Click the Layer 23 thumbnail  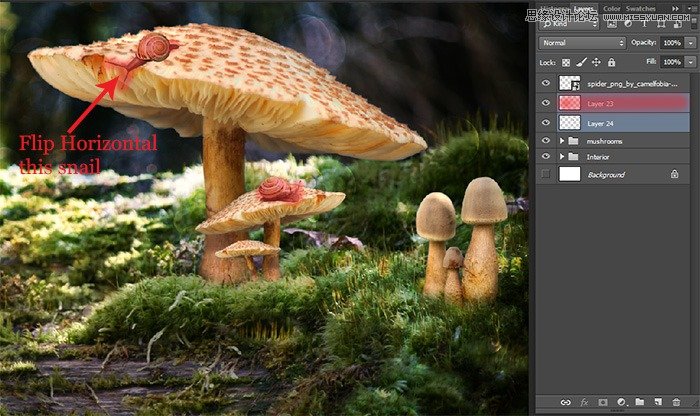570,103
